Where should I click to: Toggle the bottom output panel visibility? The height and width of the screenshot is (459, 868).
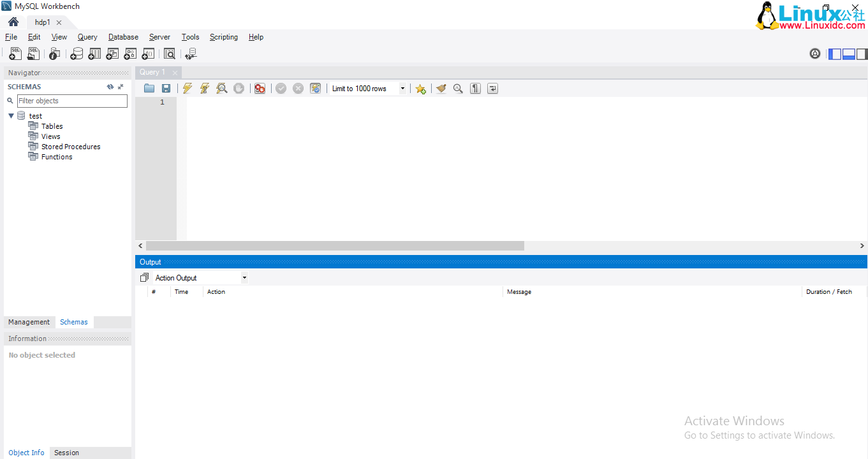pyautogui.click(x=848, y=54)
